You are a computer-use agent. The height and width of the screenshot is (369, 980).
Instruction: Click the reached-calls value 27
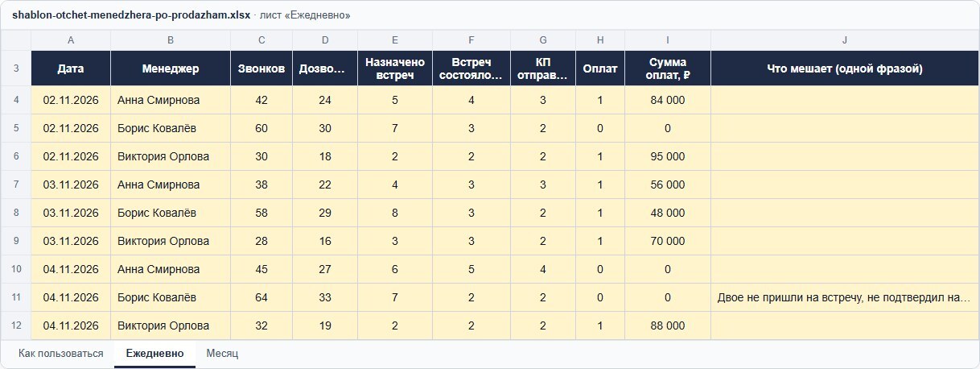(325, 269)
